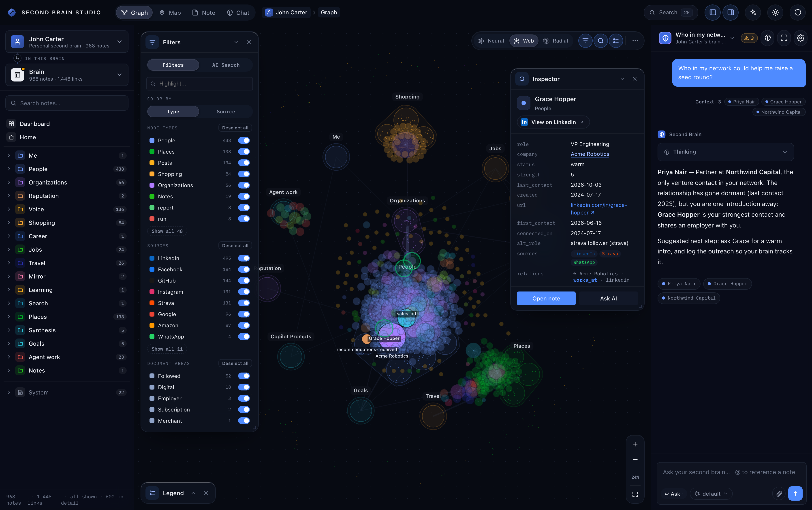This screenshot has width=812, height=510.
Task: Expand the Thinking section
Action: click(726, 152)
